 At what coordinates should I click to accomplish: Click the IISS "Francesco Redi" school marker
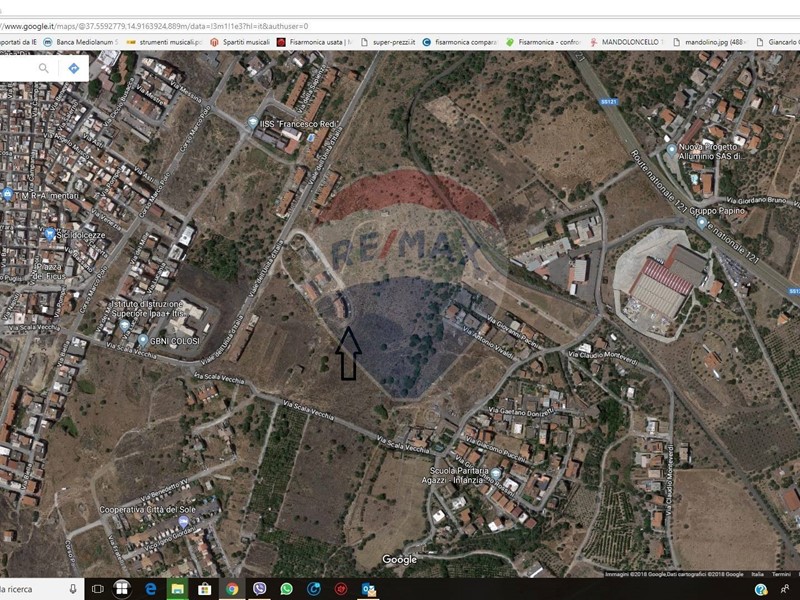[252, 123]
